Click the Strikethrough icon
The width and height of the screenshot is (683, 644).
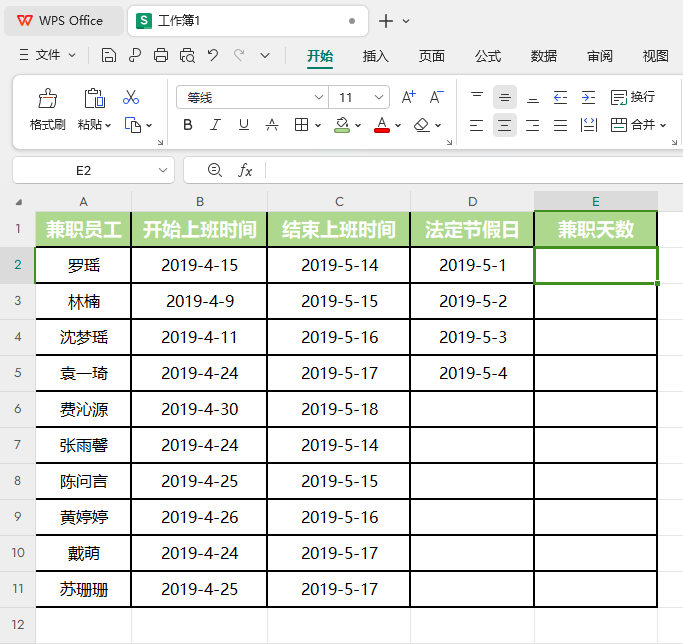pyautogui.click(x=272, y=125)
